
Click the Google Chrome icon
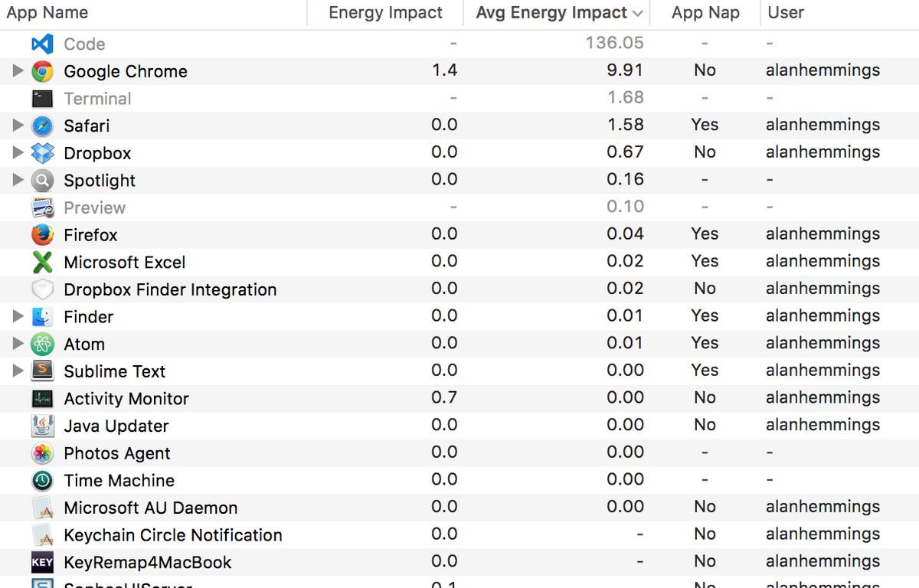pyautogui.click(x=42, y=71)
